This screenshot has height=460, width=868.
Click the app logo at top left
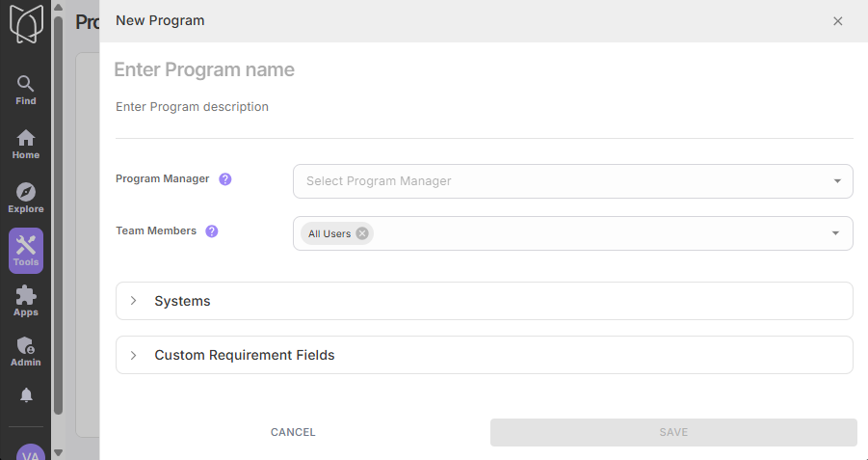pyautogui.click(x=26, y=24)
